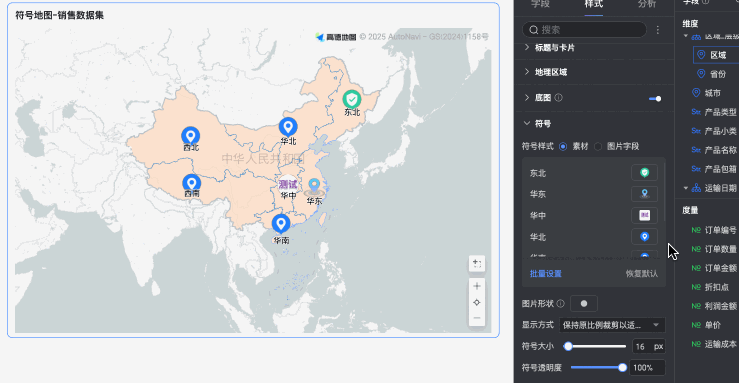
Task: Click the 符号透明度 slider handle
Action: pos(623,367)
